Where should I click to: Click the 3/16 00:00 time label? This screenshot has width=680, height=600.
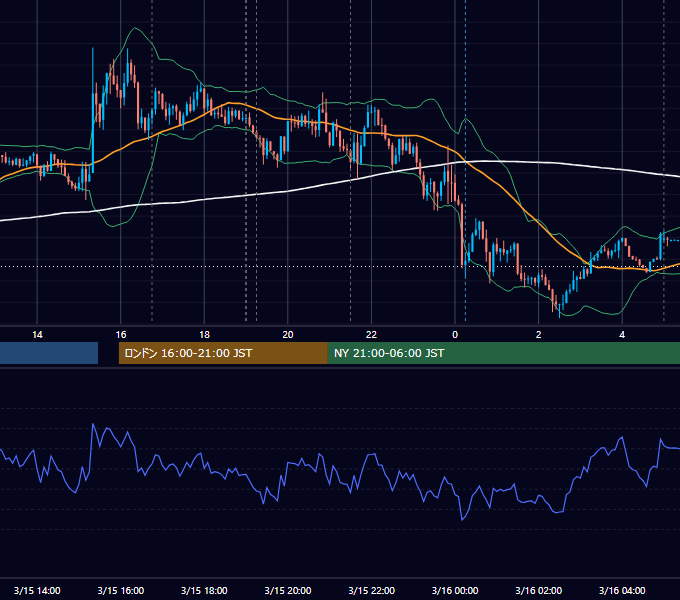pyautogui.click(x=455, y=590)
